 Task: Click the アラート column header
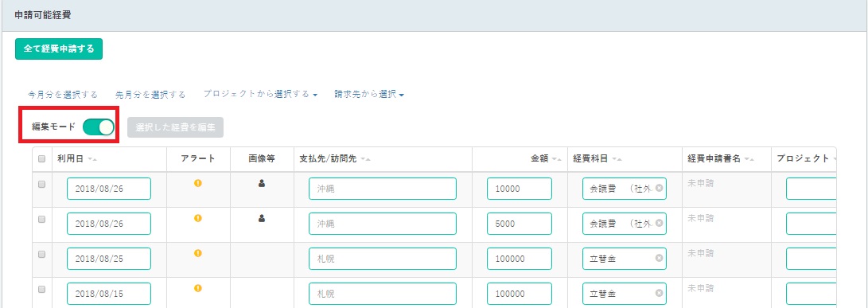pyautogui.click(x=197, y=158)
